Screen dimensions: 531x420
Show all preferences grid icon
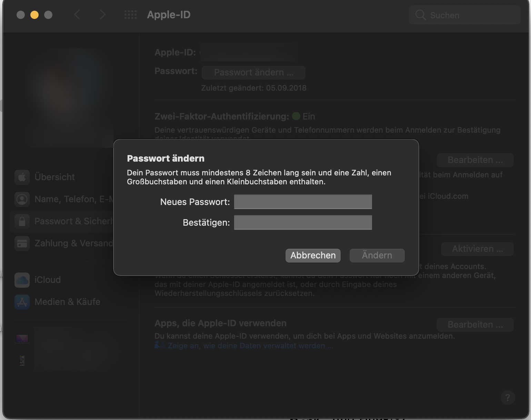pos(130,14)
